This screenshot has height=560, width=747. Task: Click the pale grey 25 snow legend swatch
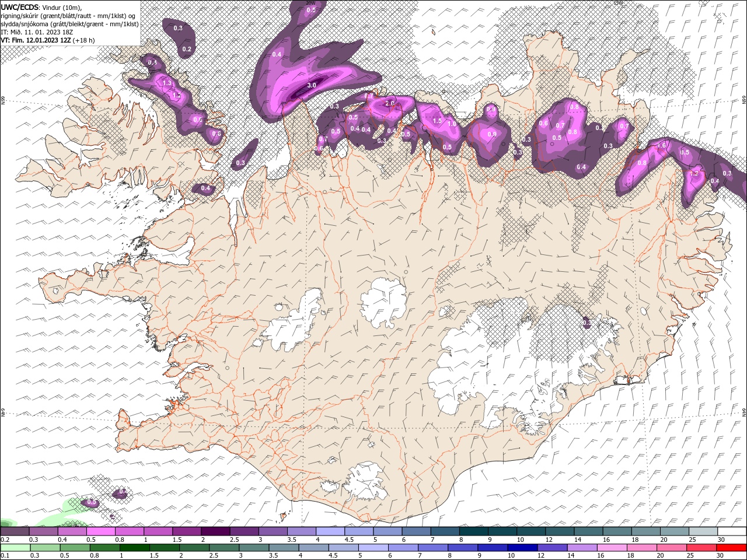tap(703, 531)
